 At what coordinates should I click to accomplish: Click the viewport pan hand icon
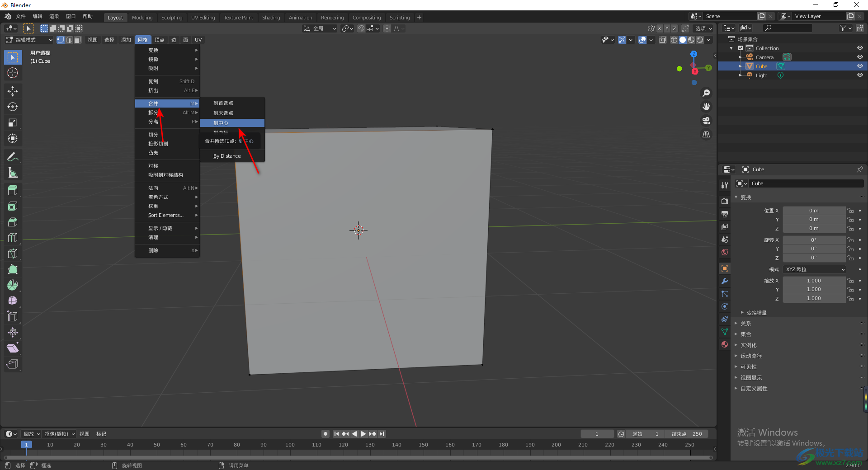pos(706,107)
